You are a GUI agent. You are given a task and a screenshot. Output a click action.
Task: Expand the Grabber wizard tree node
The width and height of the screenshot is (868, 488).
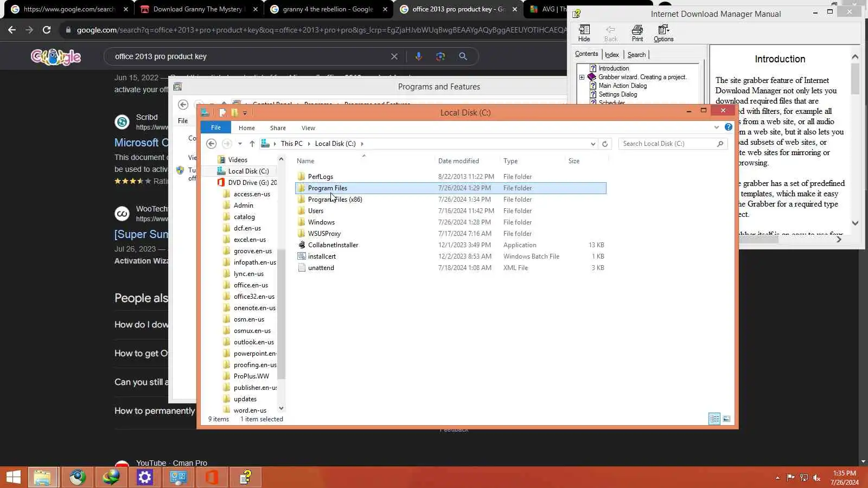582,77
